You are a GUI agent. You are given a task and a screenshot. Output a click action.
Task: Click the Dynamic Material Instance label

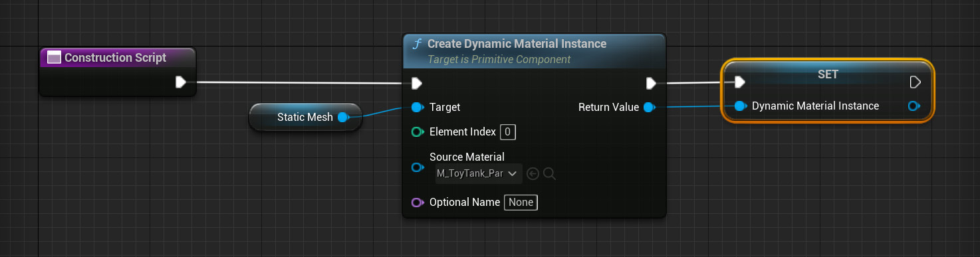(815, 106)
